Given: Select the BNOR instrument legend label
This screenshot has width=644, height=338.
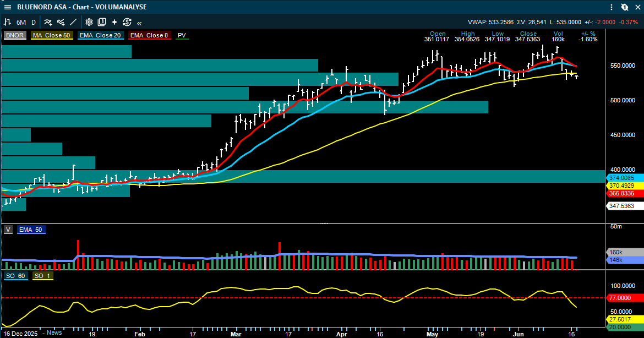Looking at the screenshot, I should 15,35.
